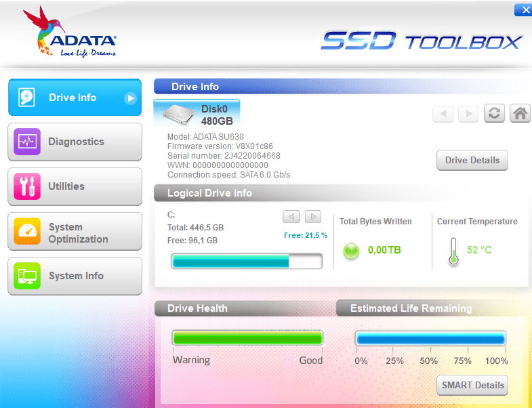Click 'Serial number: 2J4220064668' text

(224, 156)
